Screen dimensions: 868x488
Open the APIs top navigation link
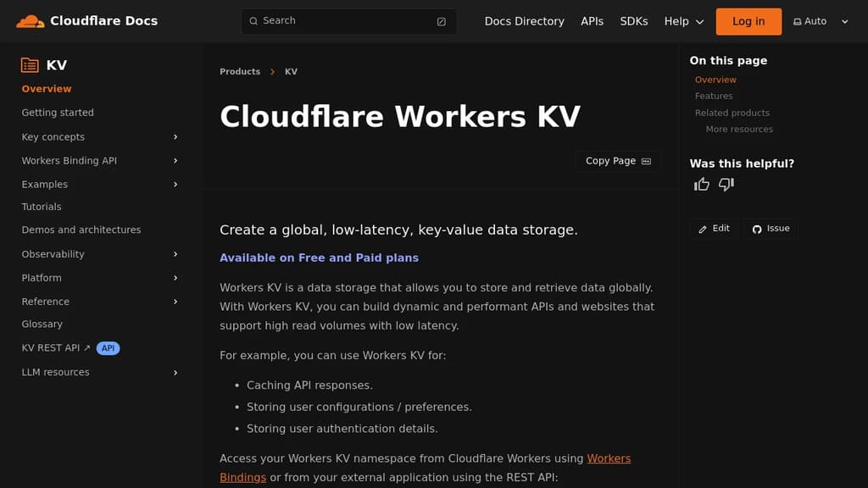pyautogui.click(x=592, y=21)
